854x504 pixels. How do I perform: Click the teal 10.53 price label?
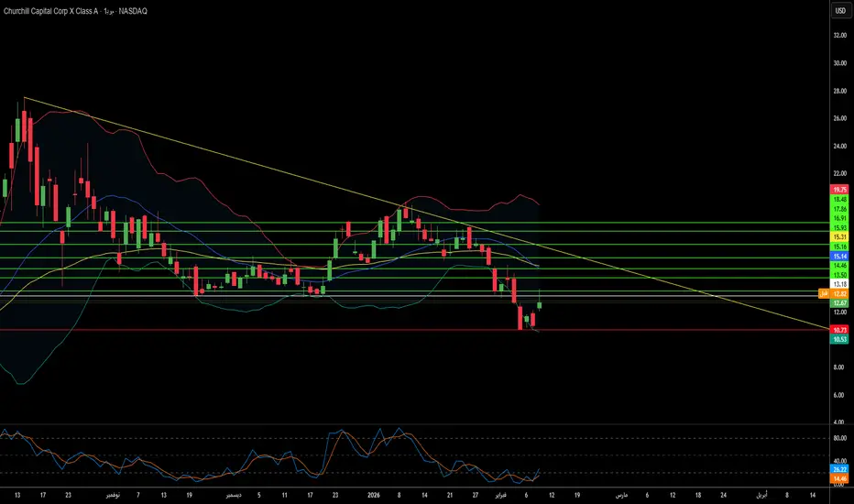coord(838,339)
